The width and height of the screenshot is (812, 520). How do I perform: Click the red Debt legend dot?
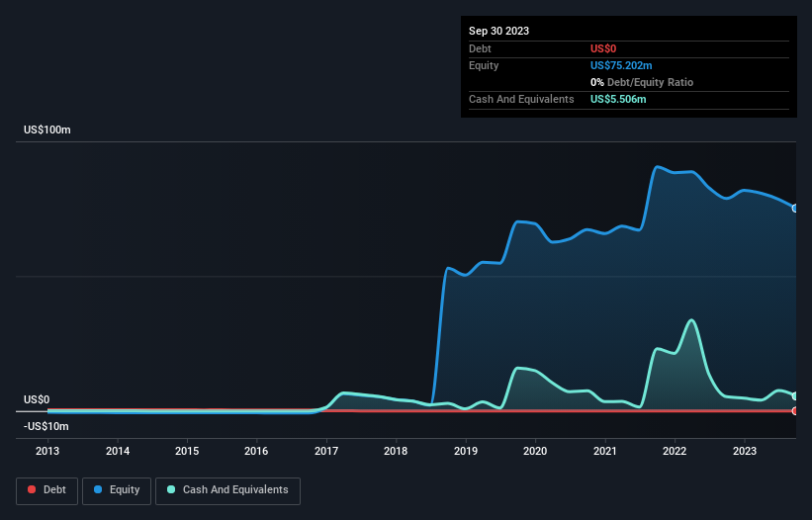click(32, 489)
